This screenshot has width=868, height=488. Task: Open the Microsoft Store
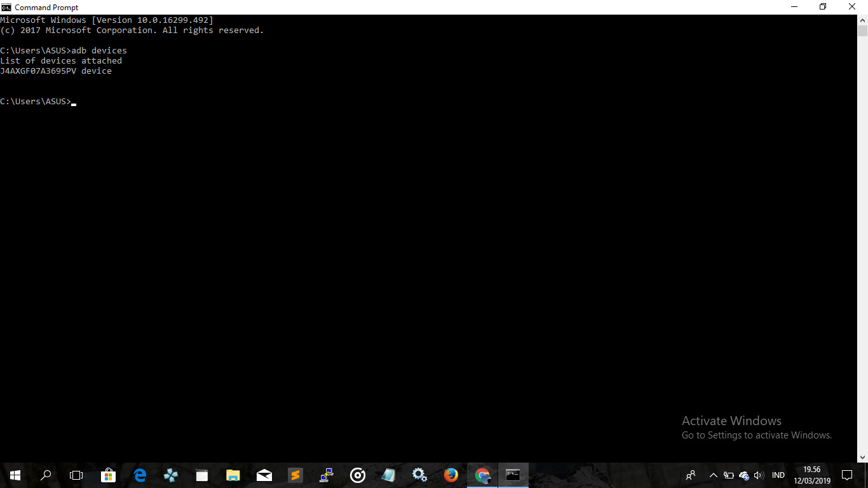108,475
